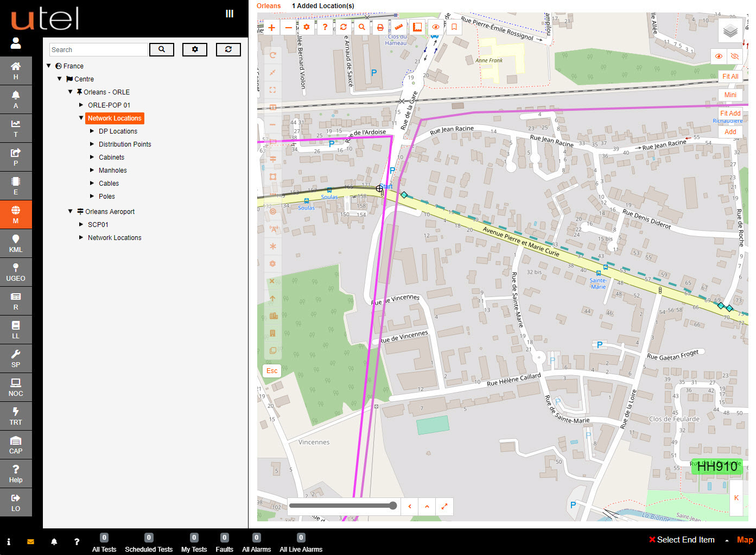756x555 pixels.
Task: Click the map slider handle at bottom
Action: point(393,506)
